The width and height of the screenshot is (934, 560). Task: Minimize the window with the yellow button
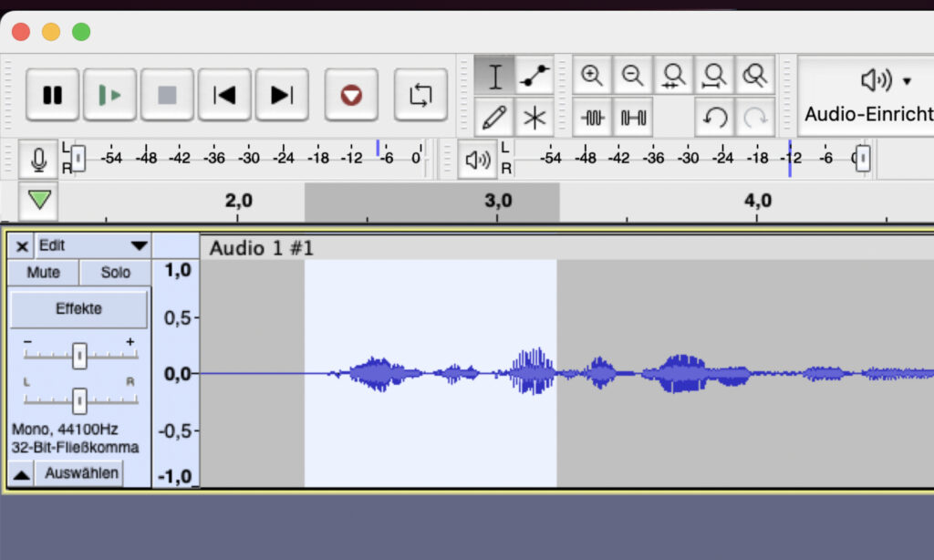tap(51, 32)
